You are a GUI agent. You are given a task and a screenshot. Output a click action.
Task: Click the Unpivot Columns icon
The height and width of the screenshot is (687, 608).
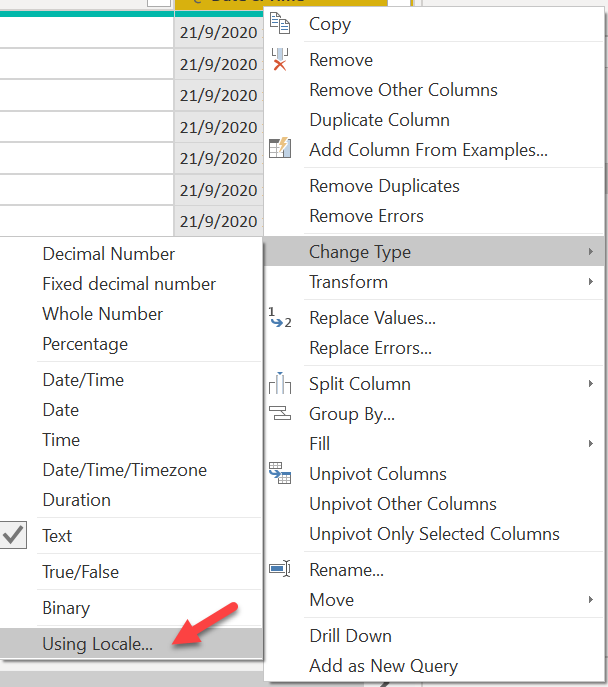pos(279,473)
